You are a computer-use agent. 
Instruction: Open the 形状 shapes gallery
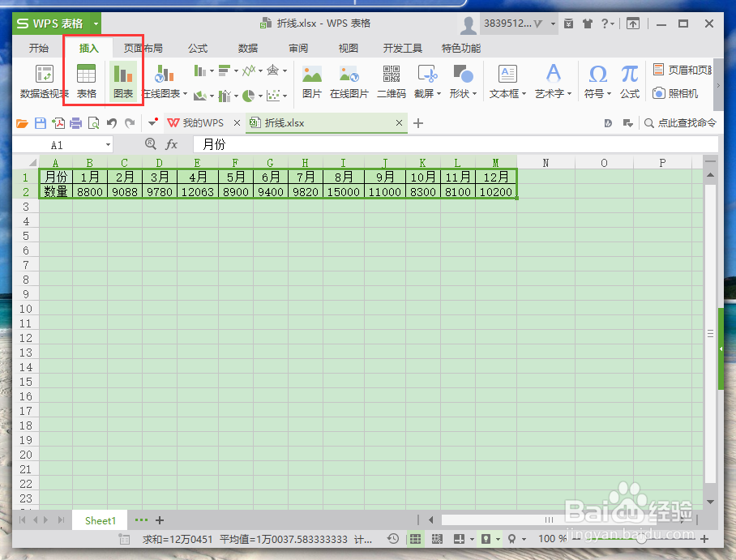pyautogui.click(x=463, y=81)
